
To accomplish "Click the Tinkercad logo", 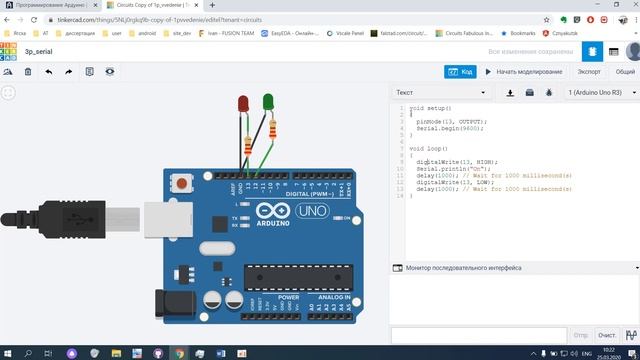I will (8, 52).
